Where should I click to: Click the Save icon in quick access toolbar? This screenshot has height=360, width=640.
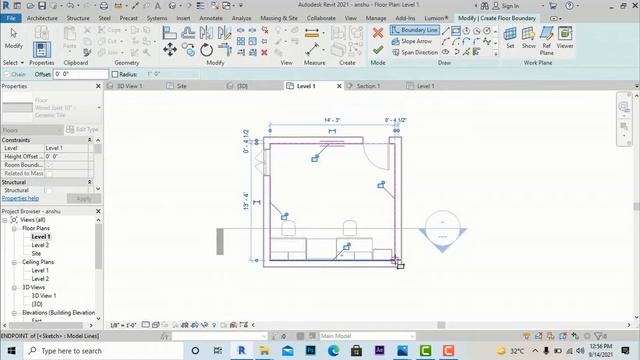pos(42,6)
